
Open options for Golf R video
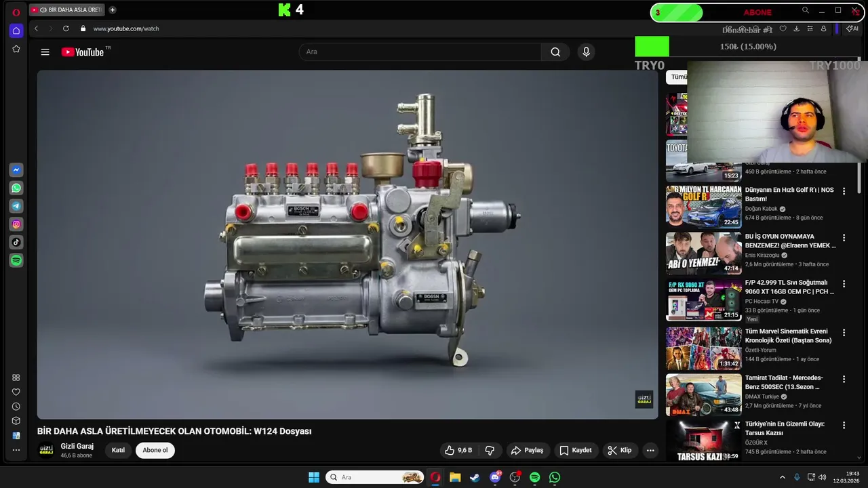[x=844, y=191]
